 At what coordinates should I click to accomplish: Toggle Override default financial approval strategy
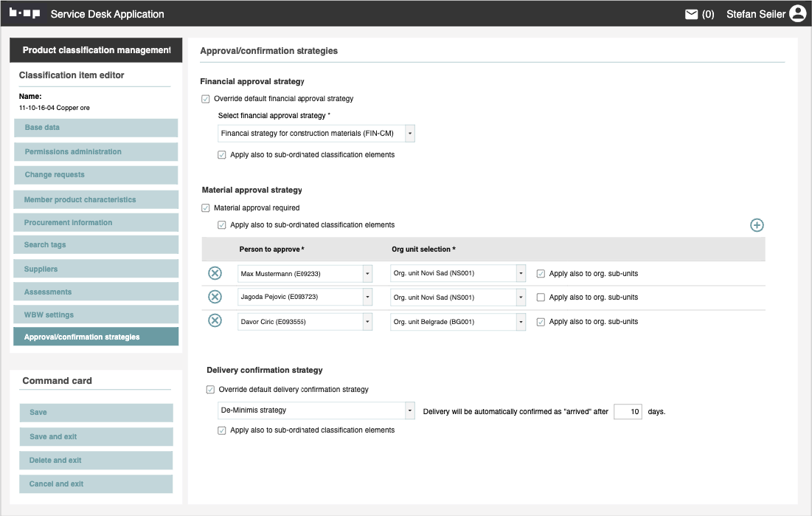tap(206, 99)
